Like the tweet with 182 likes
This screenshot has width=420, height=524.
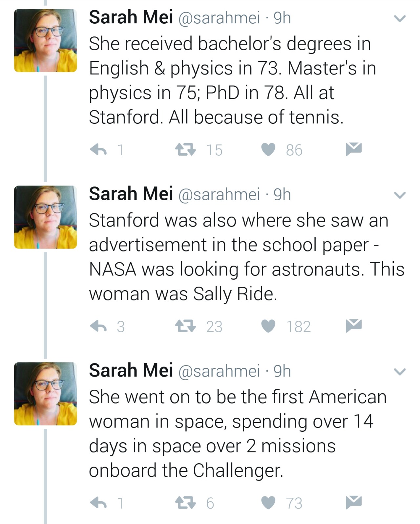coord(268,326)
